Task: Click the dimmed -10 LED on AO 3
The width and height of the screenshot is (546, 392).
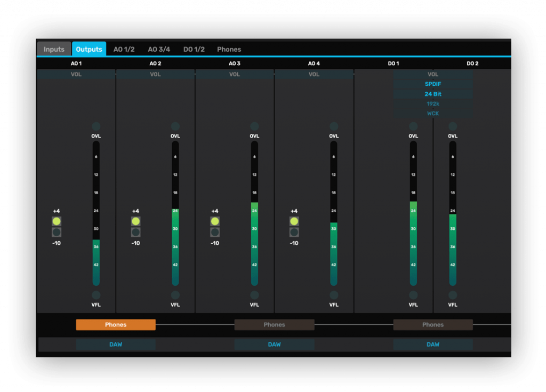Action: 214,232
